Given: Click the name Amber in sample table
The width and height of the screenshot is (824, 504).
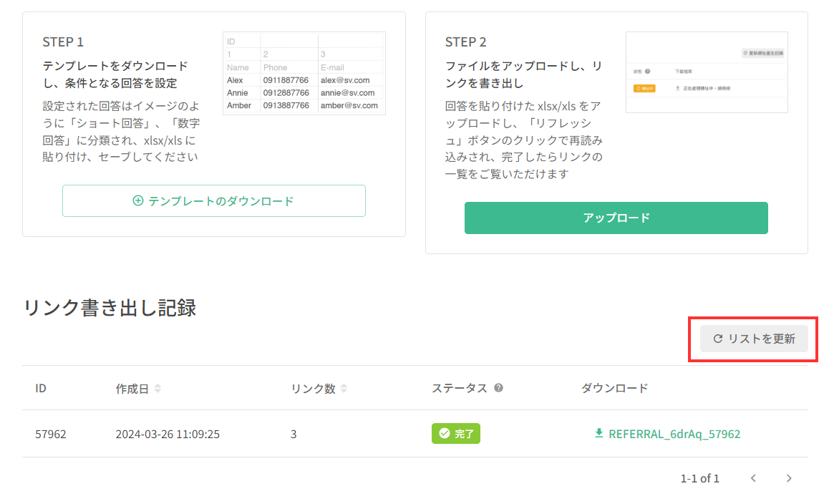Looking at the screenshot, I should tap(239, 106).
